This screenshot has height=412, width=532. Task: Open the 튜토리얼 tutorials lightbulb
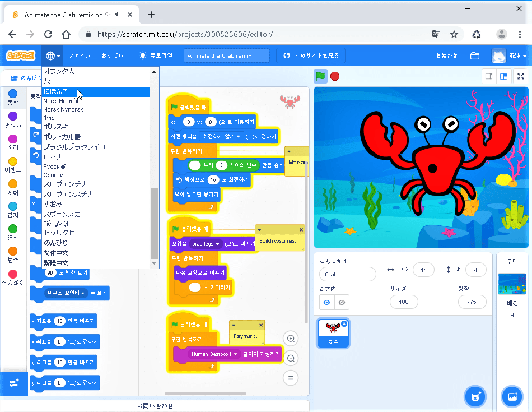click(156, 55)
